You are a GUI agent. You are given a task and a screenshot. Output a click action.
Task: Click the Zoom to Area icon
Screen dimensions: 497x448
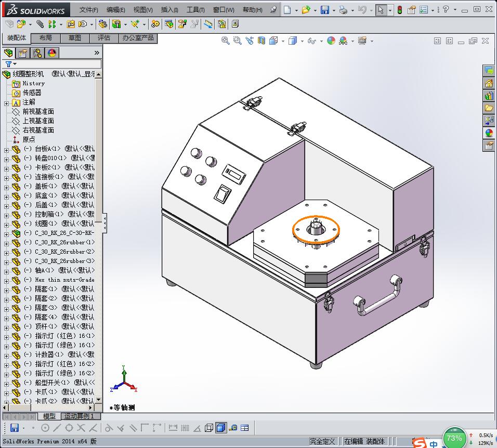pos(237,41)
